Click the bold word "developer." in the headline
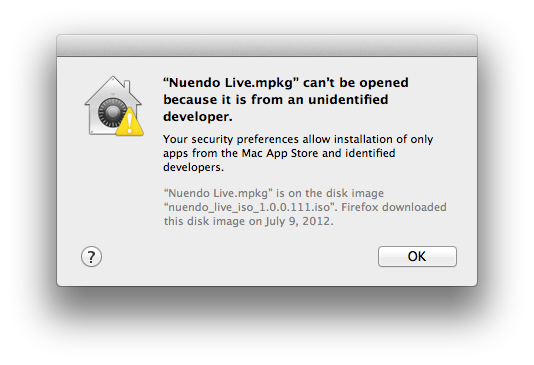 coord(198,116)
